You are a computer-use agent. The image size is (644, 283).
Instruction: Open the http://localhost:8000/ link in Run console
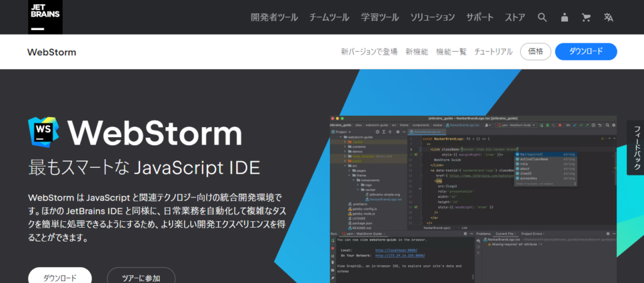396,250
